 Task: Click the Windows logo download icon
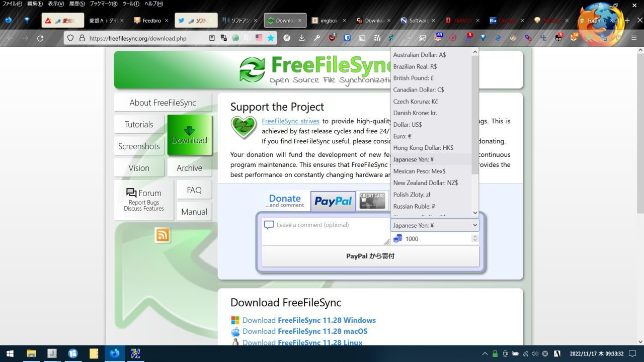click(x=235, y=320)
